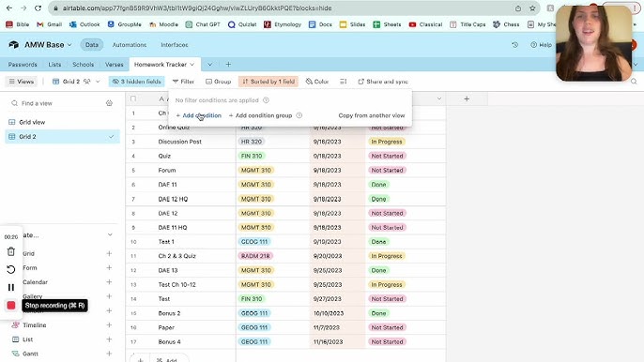Go back in browser history
This screenshot has height=362, width=644.
click(x=9, y=8)
